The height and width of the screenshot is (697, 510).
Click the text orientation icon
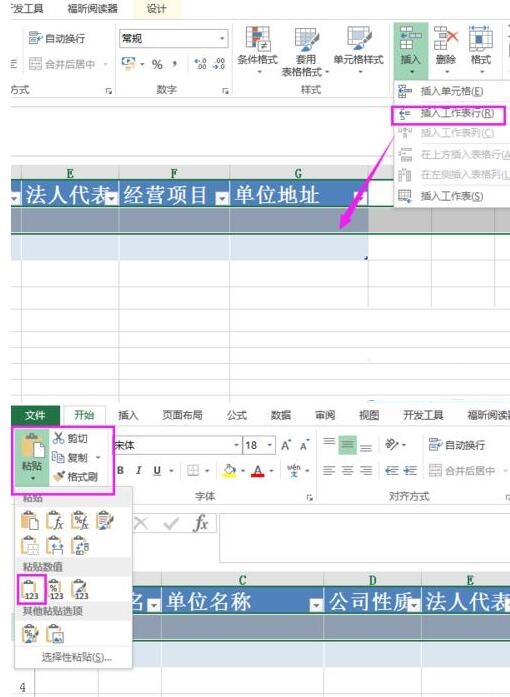392,445
